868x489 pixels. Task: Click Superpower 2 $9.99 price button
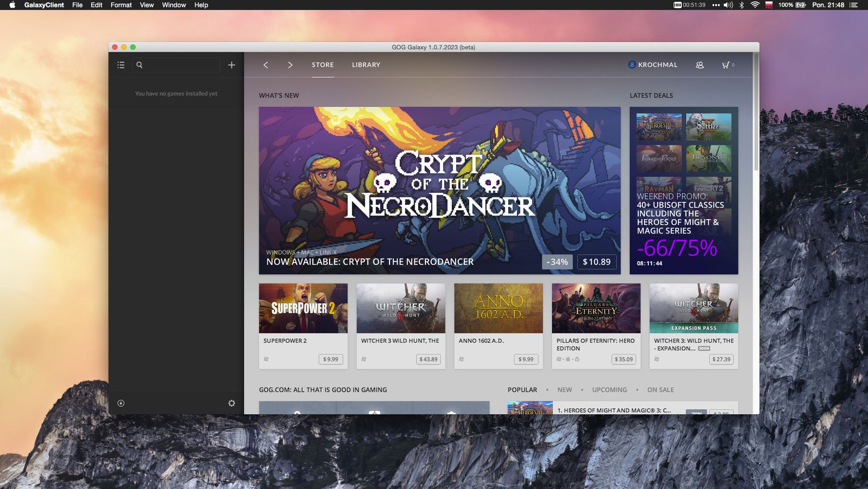pos(331,359)
